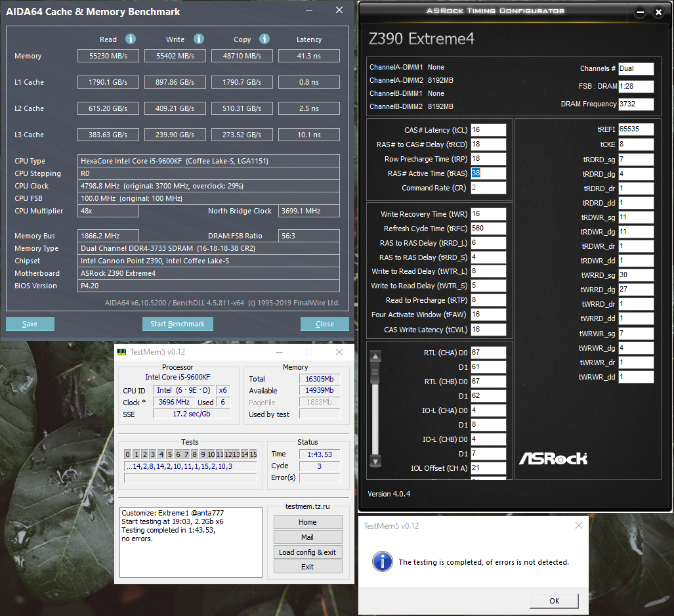The height and width of the screenshot is (616, 674).
Task: Click the tWRRD_sg value field
Action: [x=636, y=275]
